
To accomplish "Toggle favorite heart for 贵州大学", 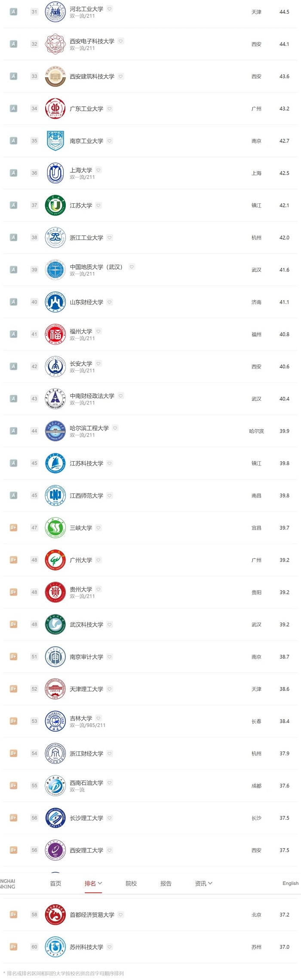I will click(x=98, y=589).
